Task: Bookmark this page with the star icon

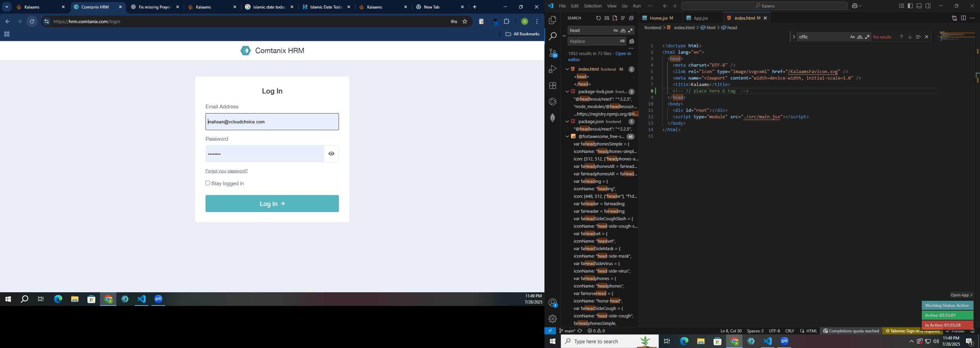Action: (x=465, y=22)
